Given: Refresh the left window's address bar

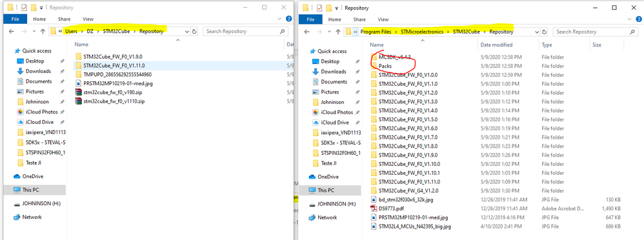Looking at the screenshot, I should coord(194,31).
